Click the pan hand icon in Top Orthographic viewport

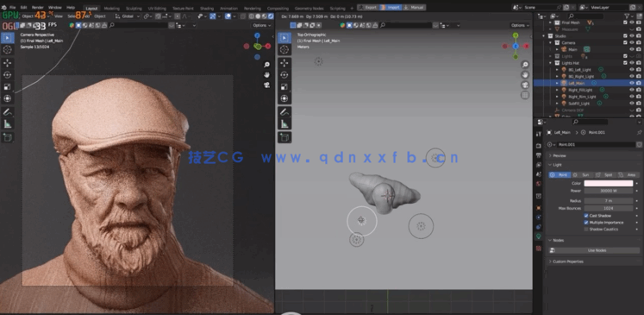pyautogui.click(x=525, y=75)
